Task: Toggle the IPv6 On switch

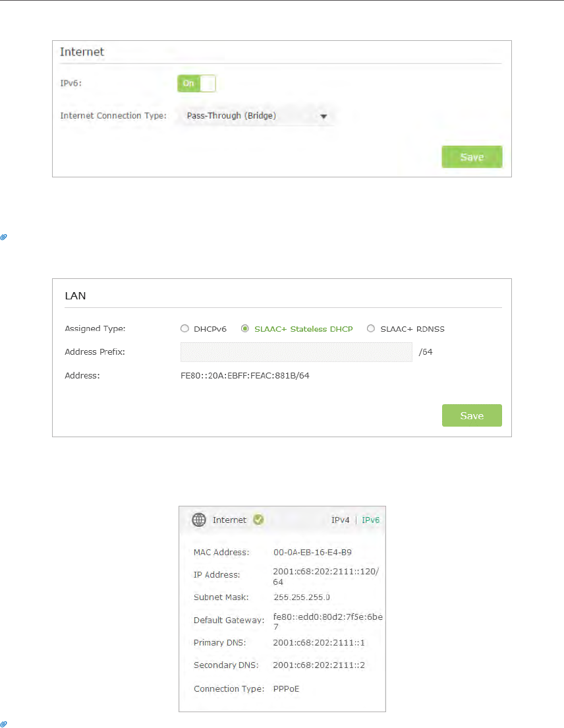Action: [196, 84]
